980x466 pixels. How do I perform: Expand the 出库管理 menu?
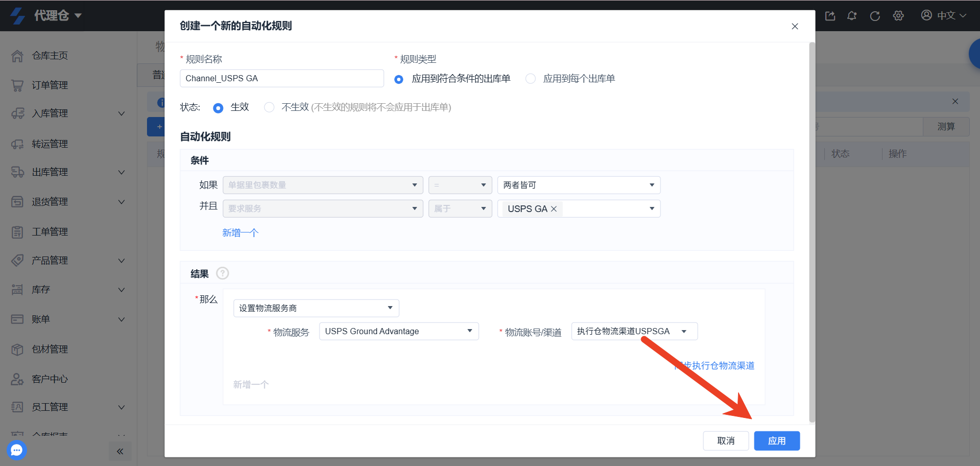click(121, 172)
